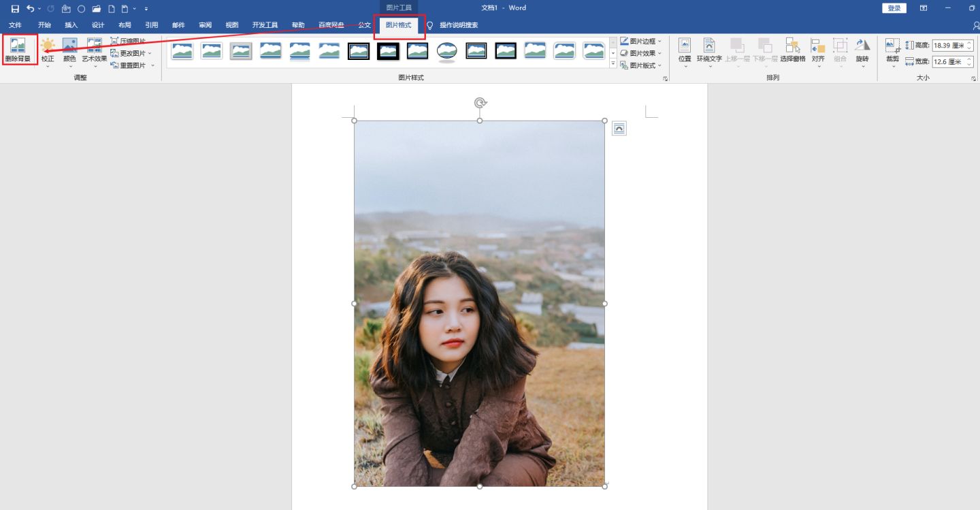Viewport: 980px width, 510px height.
Task: Switch to the 开始 tab
Action: 44,25
